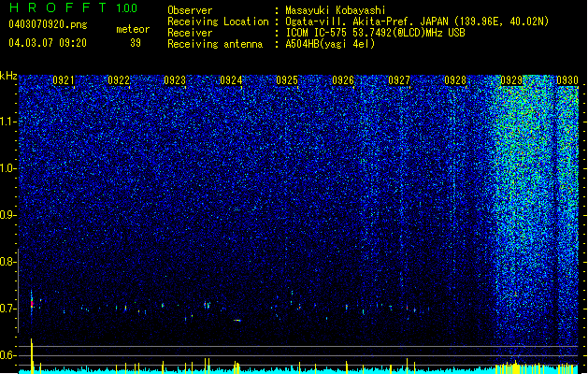Click the 0.8 kHz axis label
The width and height of the screenshot is (588, 374).
tap(7, 262)
